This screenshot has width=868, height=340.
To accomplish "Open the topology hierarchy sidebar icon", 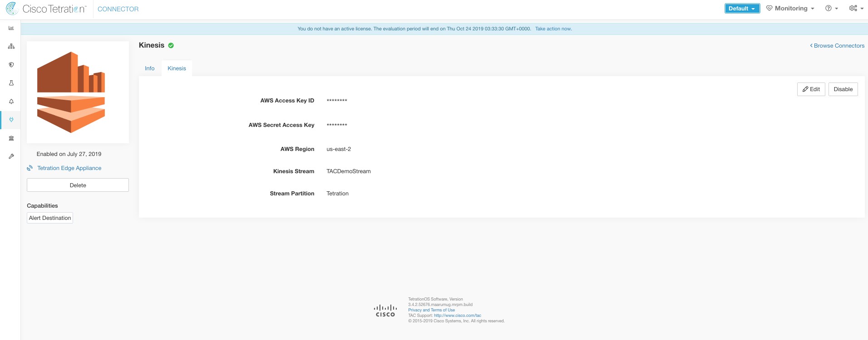I will 11,46.
